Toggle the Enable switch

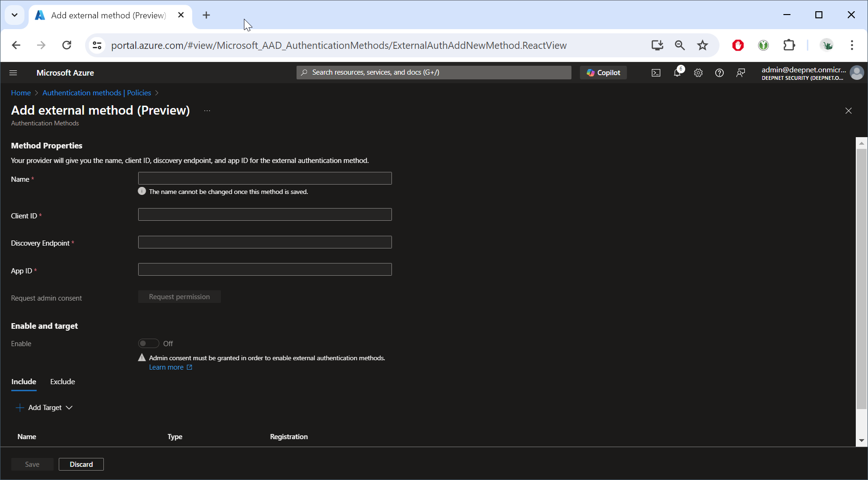pos(149,343)
